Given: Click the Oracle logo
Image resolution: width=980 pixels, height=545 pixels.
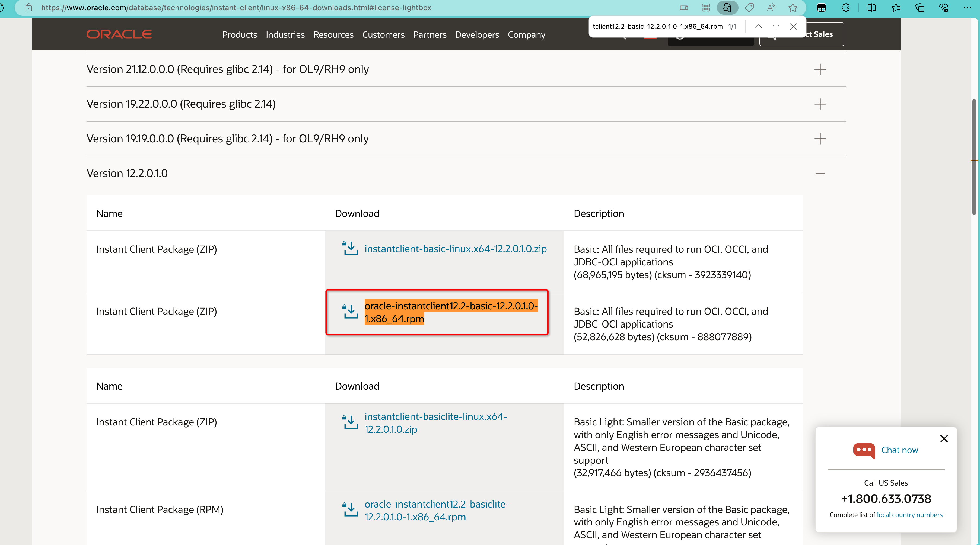Looking at the screenshot, I should (x=119, y=34).
